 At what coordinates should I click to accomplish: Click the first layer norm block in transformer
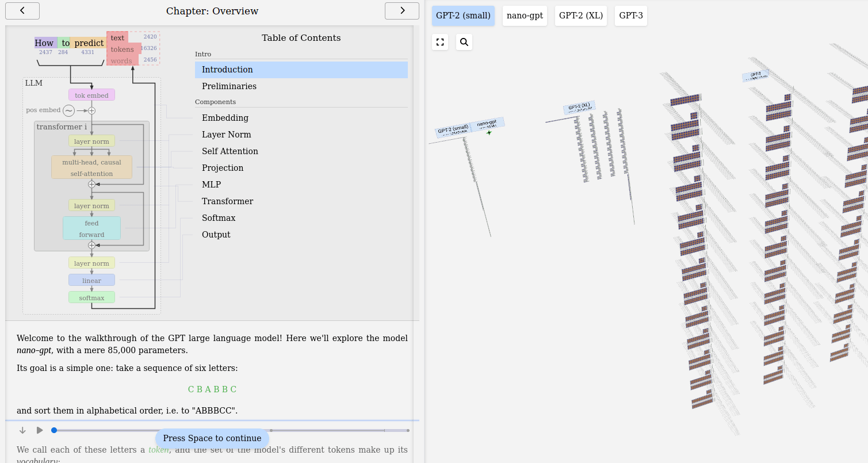tap(91, 141)
